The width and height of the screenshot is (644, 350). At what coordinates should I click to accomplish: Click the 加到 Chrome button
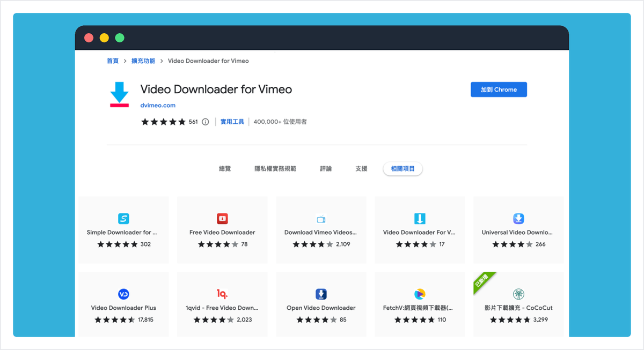pos(499,90)
